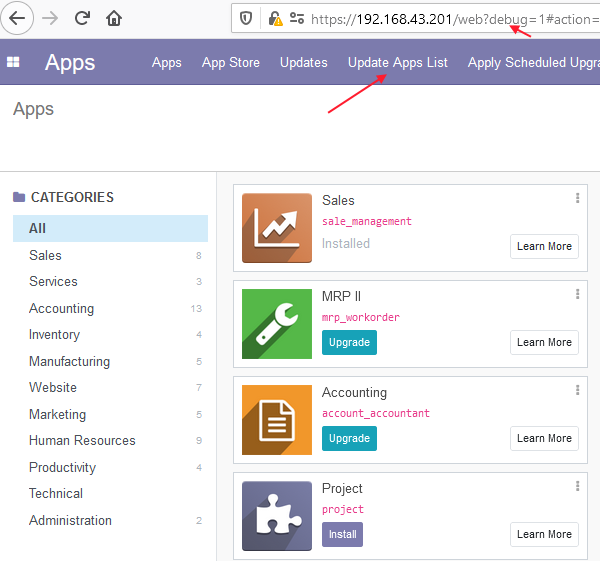The height and width of the screenshot is (561, 600).
Task: Click Apply Scheduled Upgrades menu
Action: pos(533,62)
